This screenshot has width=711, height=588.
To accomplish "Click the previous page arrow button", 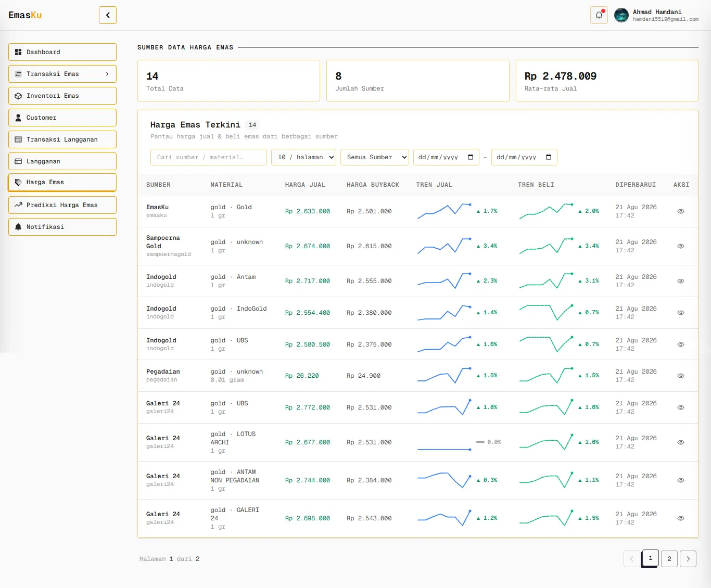I will tap(632, 559).
